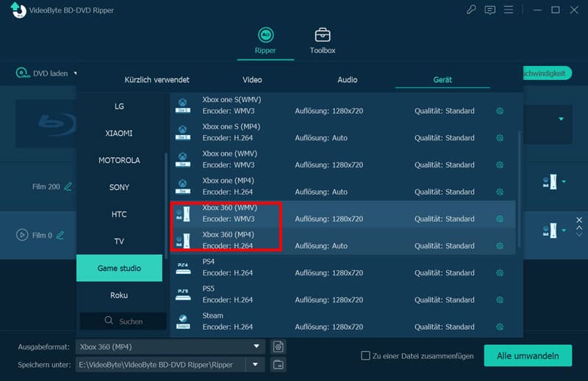
Task: Select XIAOMI device category
Action: pos(119,134)
